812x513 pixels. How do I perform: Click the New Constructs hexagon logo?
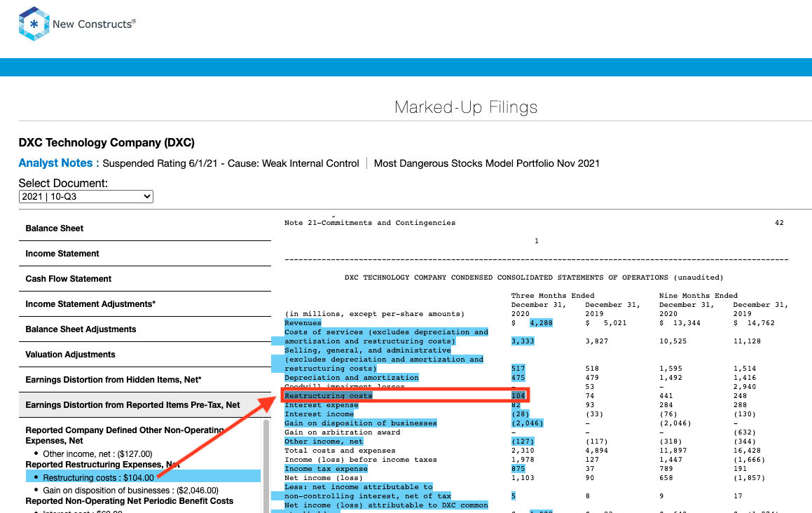click(34, 24)
